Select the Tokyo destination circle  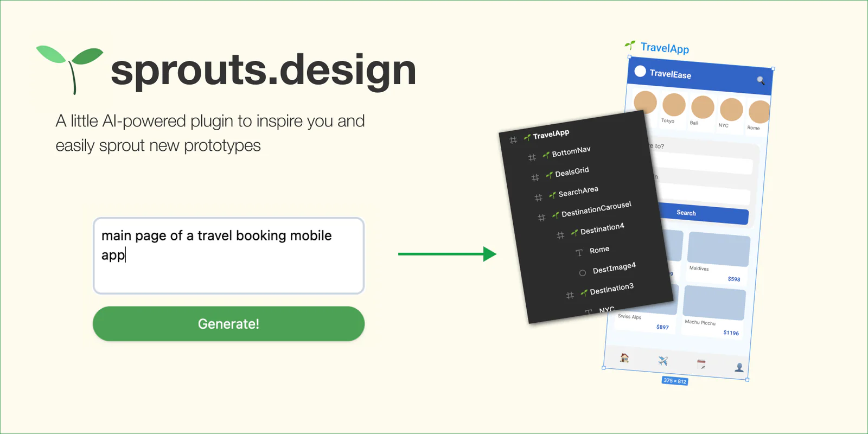click(674, 105)
